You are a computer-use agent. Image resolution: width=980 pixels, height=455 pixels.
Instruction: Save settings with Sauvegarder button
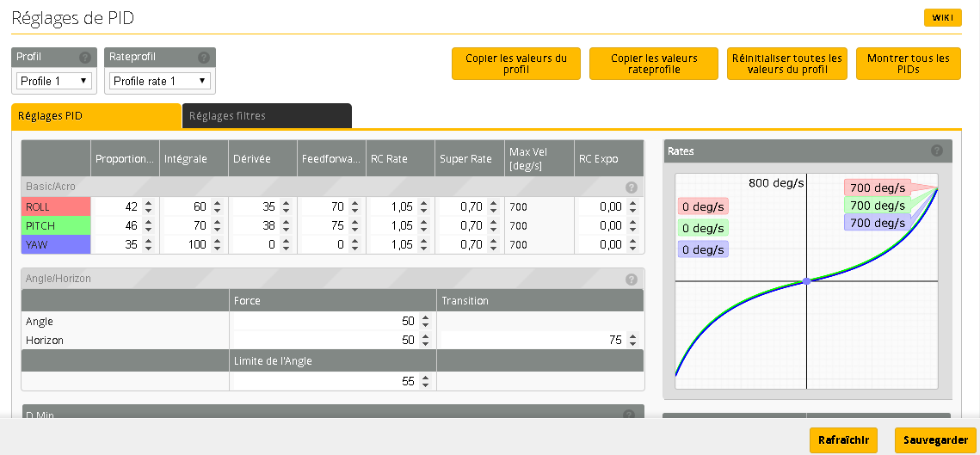coord(935,440)
